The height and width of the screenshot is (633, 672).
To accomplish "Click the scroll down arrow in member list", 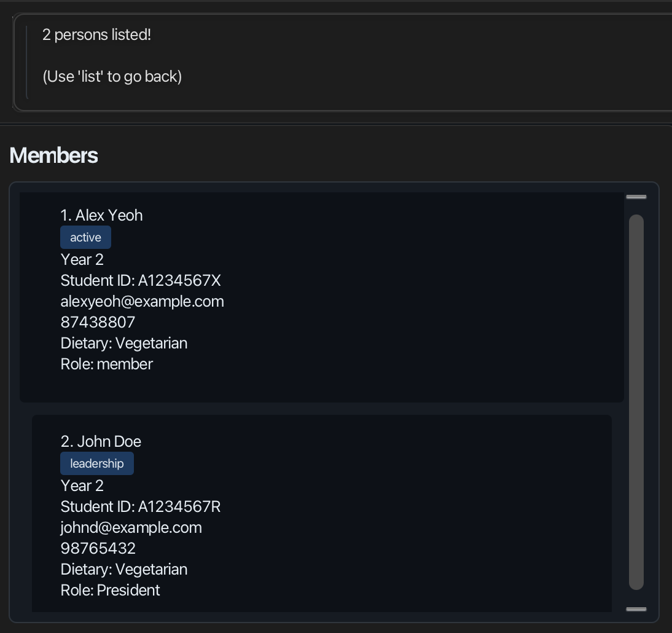I will tap(636, 609).
